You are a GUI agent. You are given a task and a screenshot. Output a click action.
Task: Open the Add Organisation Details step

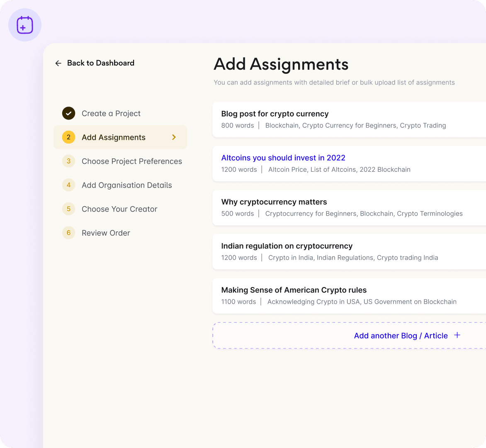tap(126, 185)
